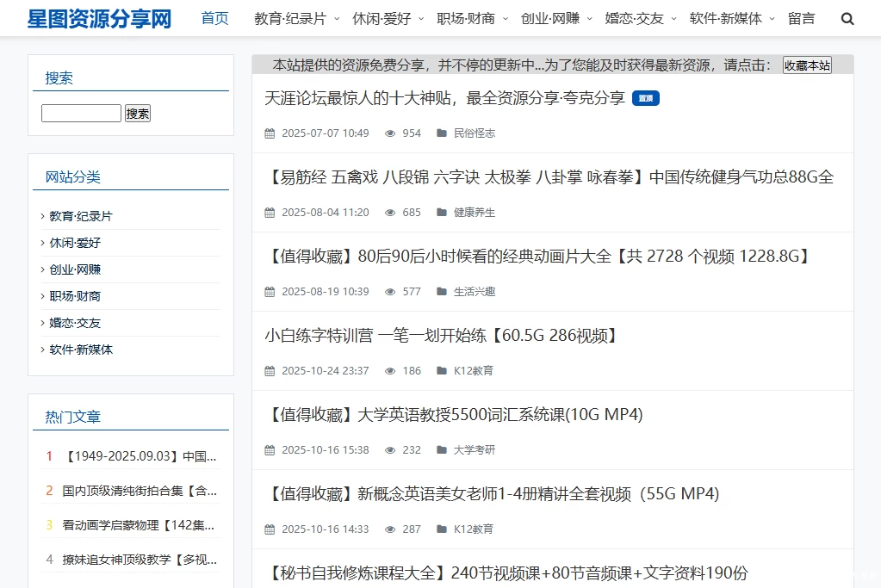This screenshot has height=588, width=881.
Task: Click the search magnifier icon in navbar
Action: point(847,18)
